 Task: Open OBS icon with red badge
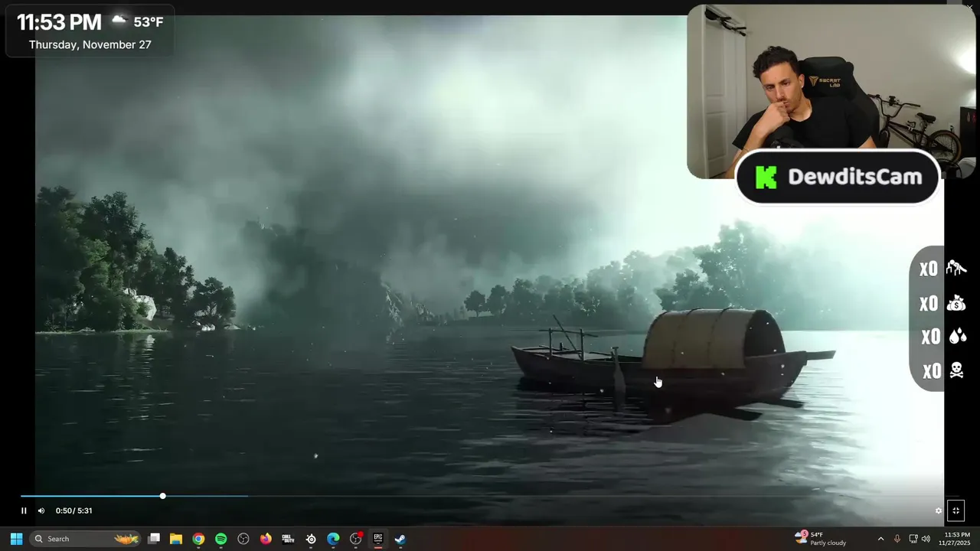(356, 539)
